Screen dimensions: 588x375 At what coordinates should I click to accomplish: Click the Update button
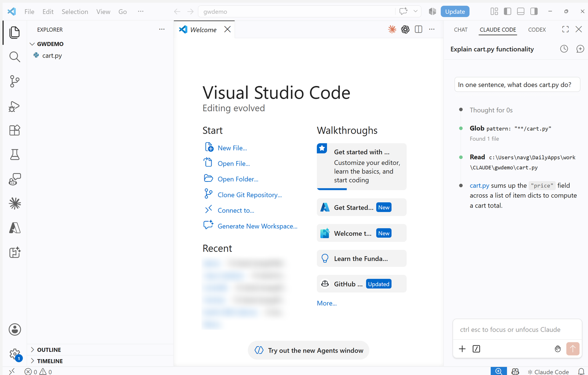tap(455, 11)
